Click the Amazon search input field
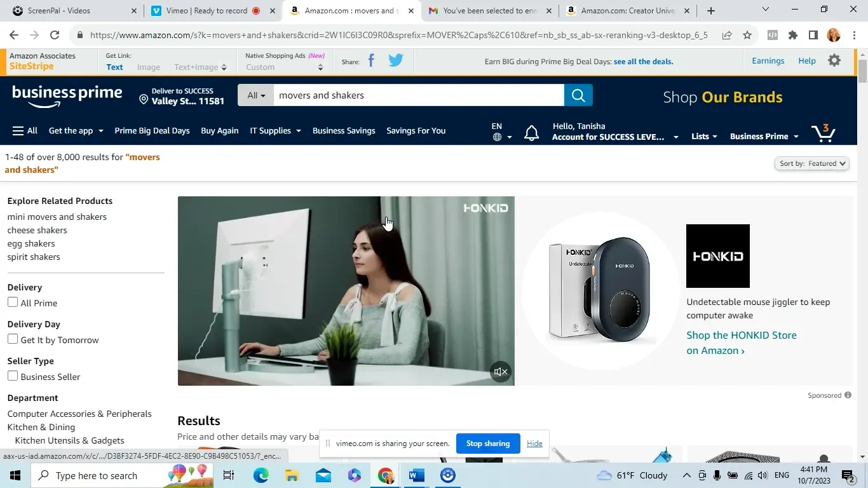Viewport: 868px width, 488px height. [x=419, y=95]
